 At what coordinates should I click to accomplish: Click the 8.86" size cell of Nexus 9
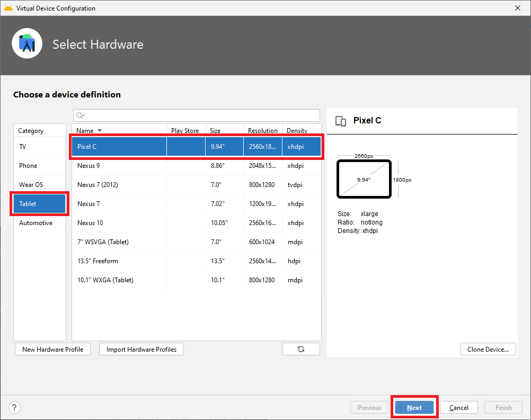pos(225,165)
